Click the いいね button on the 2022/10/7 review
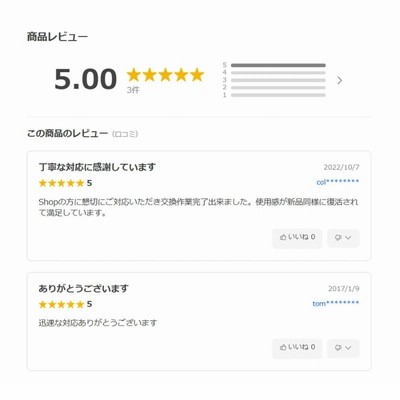This screenshot has width=400, height=400. coord(297,238)
